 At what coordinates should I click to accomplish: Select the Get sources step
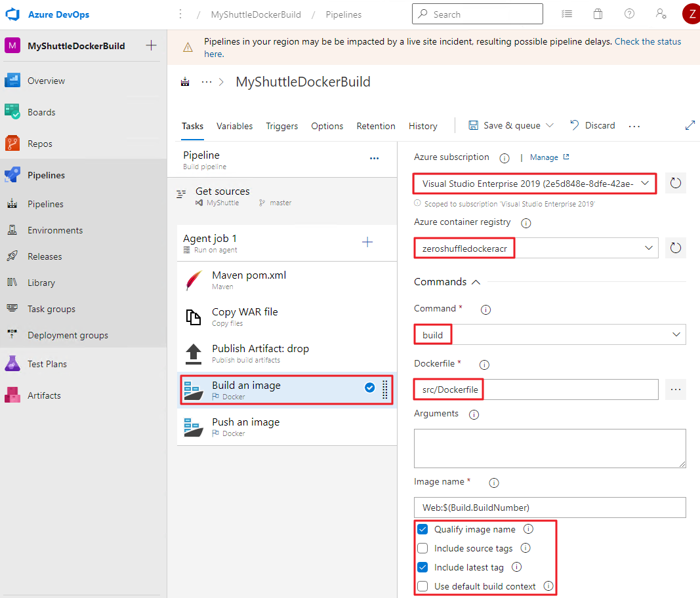point(282,196)
